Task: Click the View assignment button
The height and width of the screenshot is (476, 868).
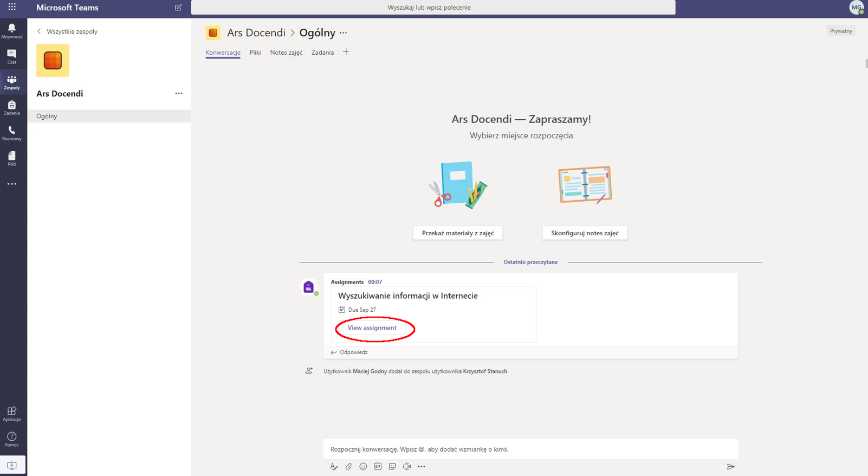Action: [x=372, y=328]
